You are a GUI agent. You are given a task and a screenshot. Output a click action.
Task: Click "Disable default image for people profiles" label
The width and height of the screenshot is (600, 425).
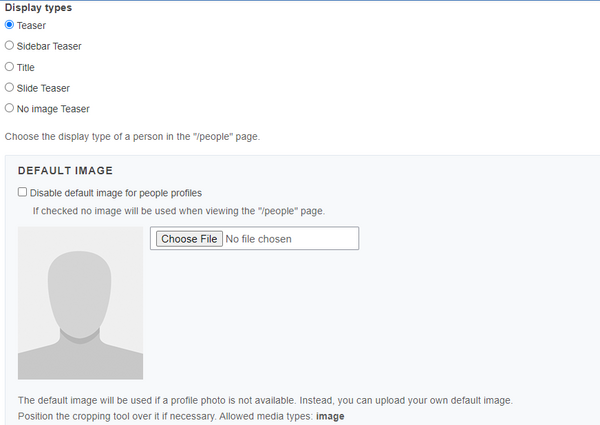tap(116, 192)
